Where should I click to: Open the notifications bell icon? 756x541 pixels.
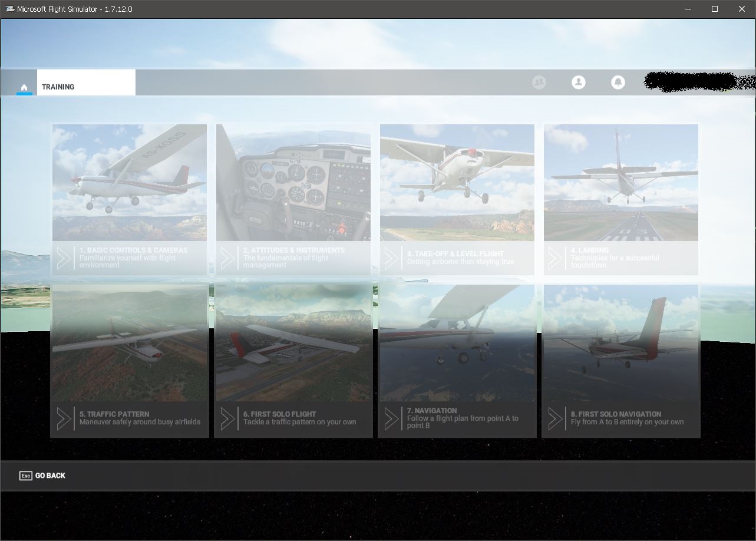point(618,83)
